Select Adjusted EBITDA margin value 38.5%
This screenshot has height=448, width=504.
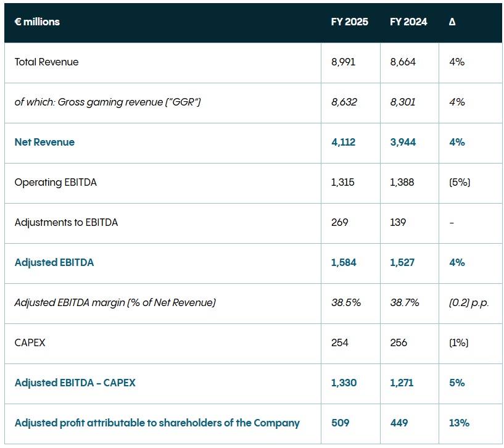click(345, 302)
